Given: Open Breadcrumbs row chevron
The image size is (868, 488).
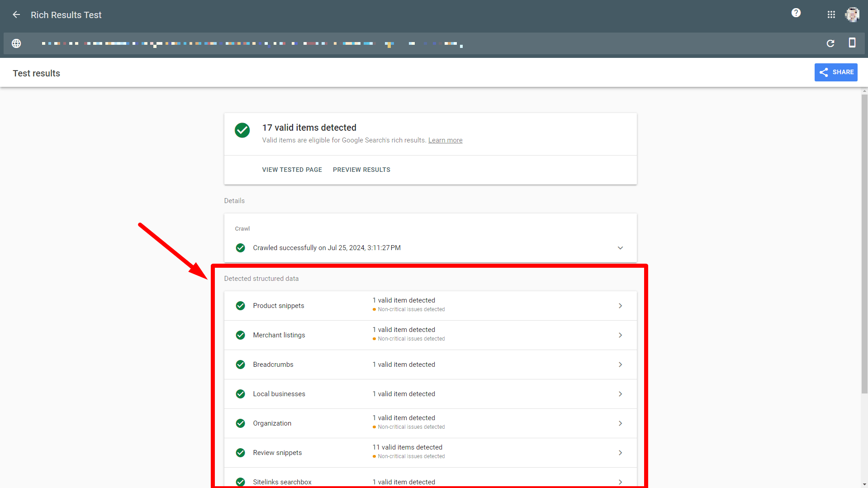Looking at the screenshot, I should click(x=620, y=365).
